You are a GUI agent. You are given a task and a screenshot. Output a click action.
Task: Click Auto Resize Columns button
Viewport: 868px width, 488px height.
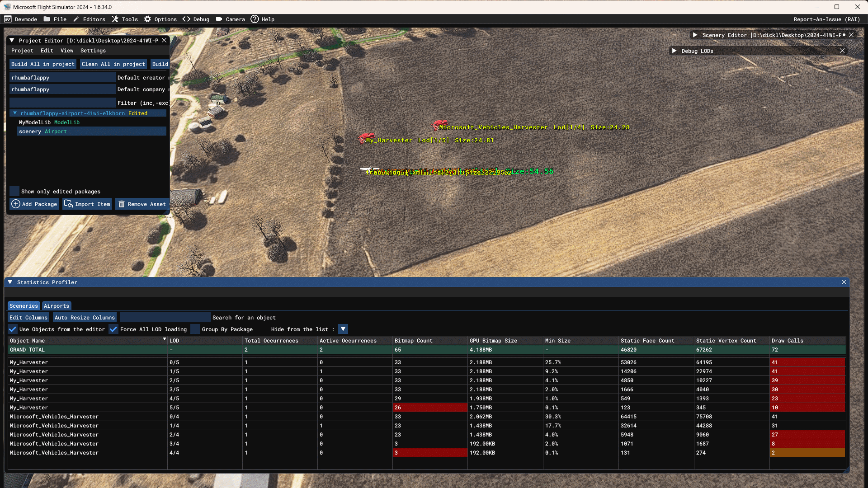85,318
